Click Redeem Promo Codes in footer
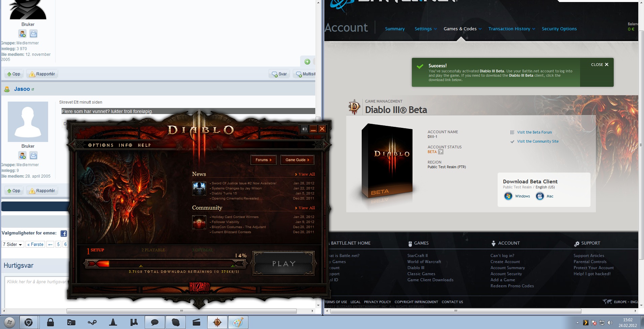 coord(512,286)
